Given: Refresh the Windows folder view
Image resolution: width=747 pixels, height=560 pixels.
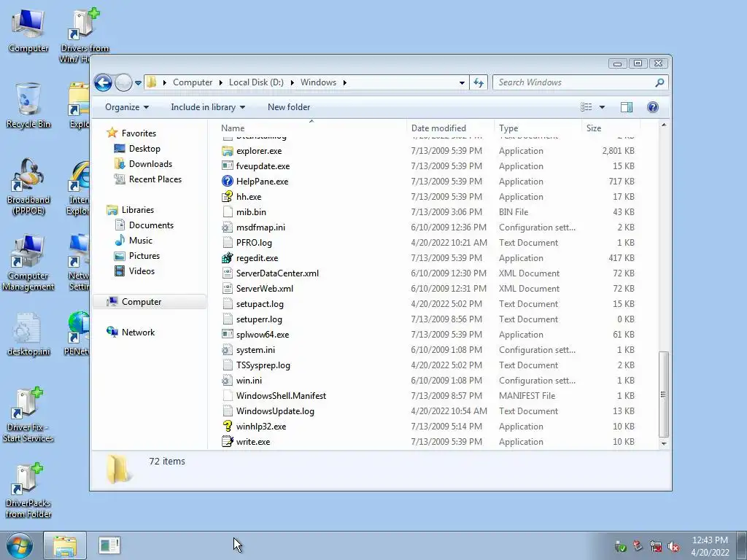Looking at the screenshot, I should point(479,83).
